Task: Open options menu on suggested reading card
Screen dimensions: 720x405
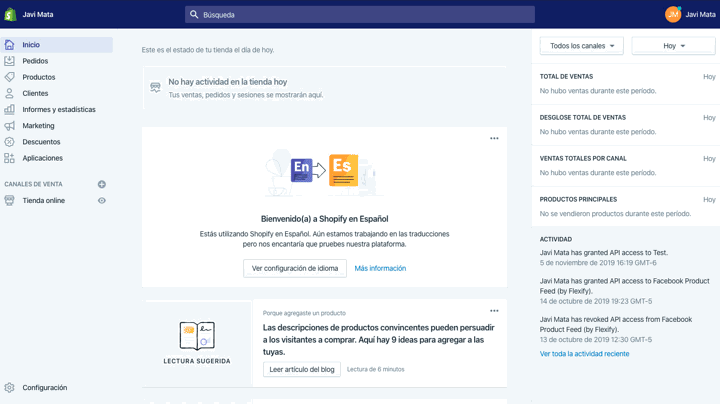Action: pos(494,311)
